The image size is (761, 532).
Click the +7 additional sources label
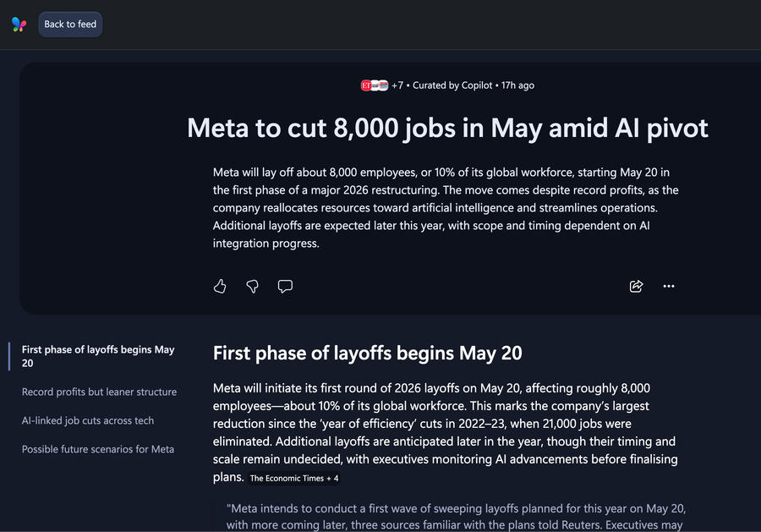click(x=397, y=85)
